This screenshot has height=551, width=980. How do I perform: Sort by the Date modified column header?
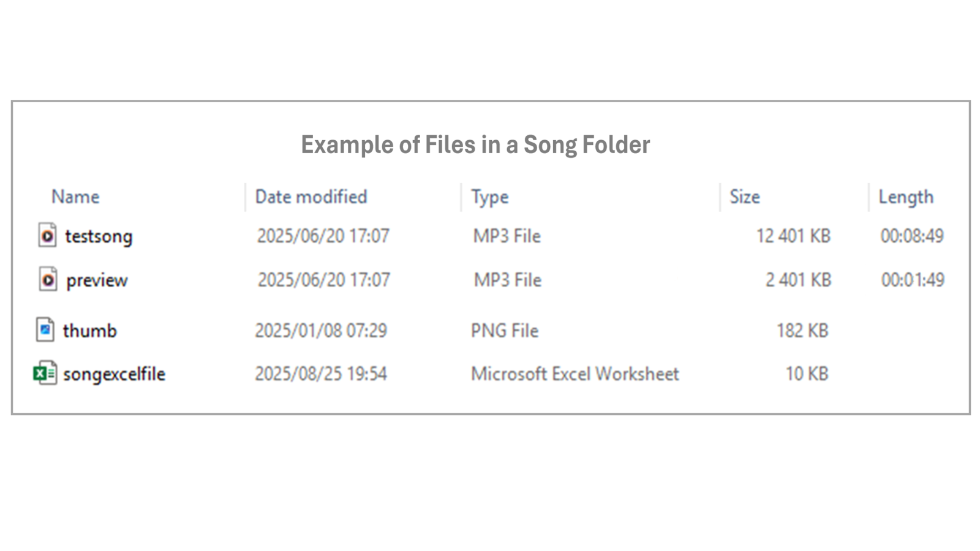point(311,197)
